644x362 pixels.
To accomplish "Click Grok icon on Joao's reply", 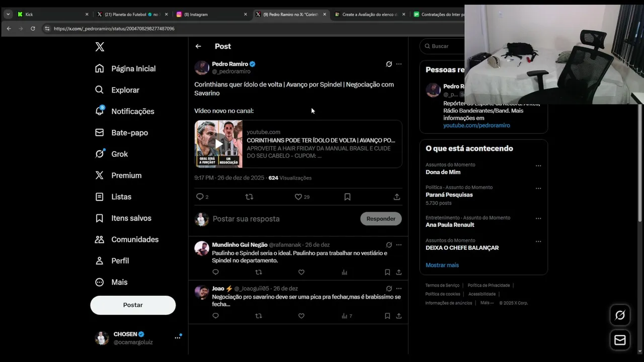I will point(389,289).
